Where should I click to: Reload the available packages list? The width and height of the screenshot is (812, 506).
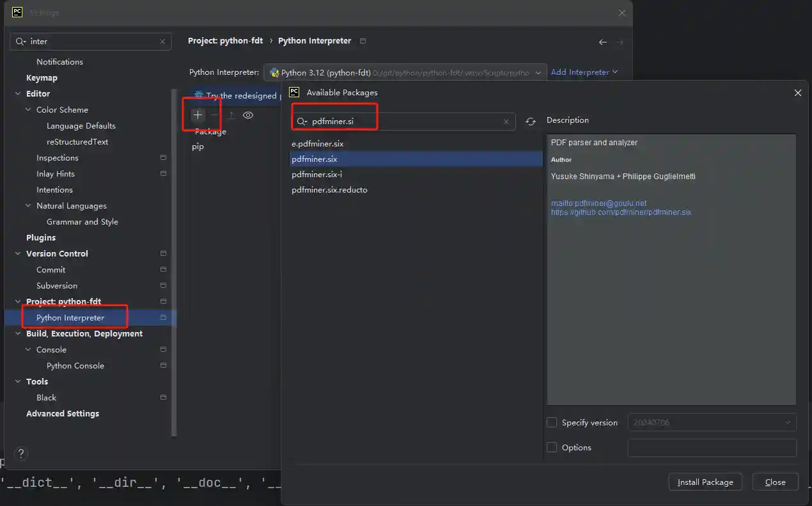(x=531, y=122)
